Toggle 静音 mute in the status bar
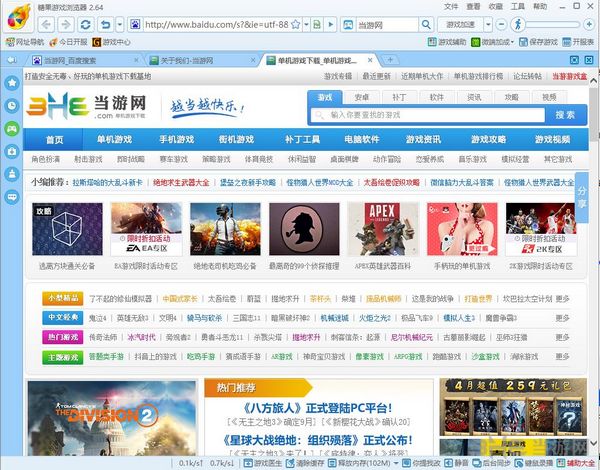The height and width of the screenshot is (470, 600). 457,463
